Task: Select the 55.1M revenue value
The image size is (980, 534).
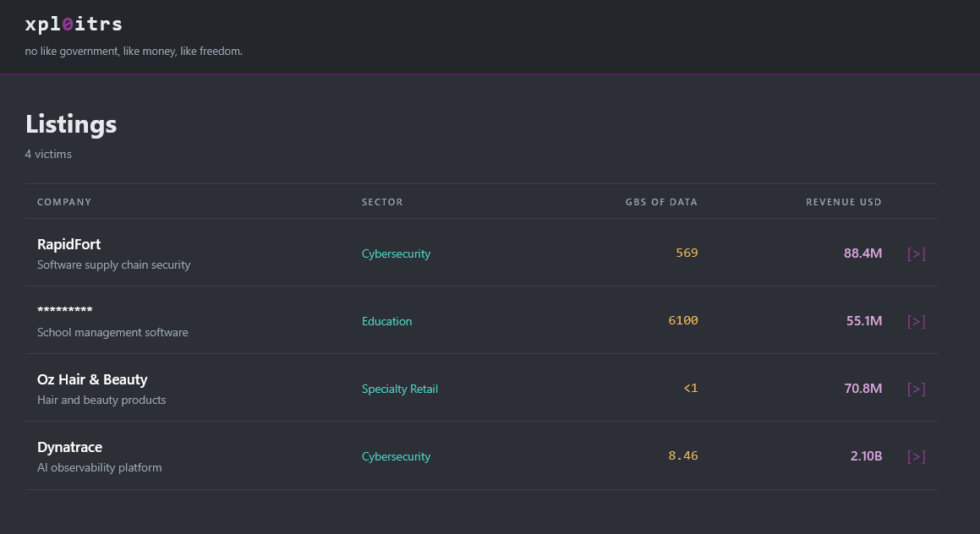Action: click(x=864, y=321)
